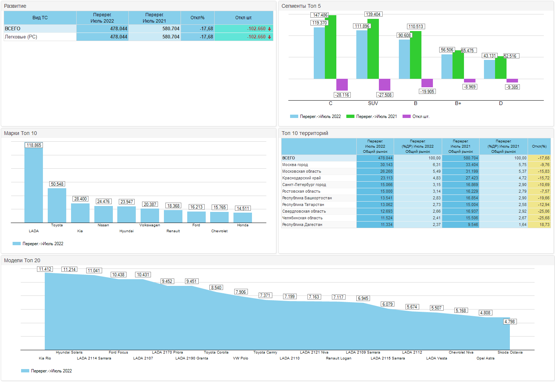555x392 pixels.
Task: Click purple legend swatch Откл шт.
Action: 407,116
